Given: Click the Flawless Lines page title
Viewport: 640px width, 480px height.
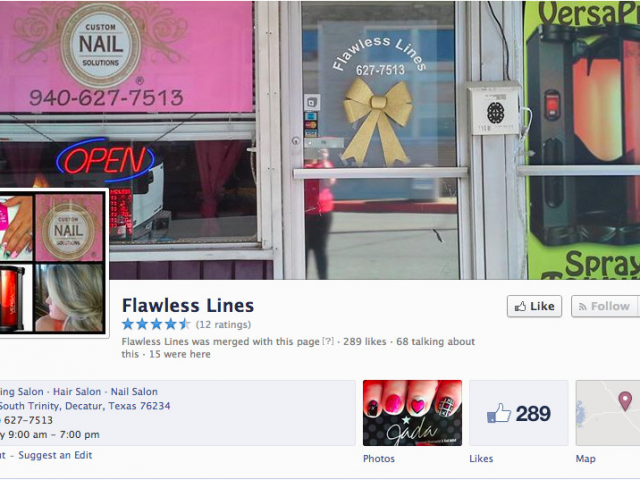Looking at the screenshot, I should (x=188, y=305).
